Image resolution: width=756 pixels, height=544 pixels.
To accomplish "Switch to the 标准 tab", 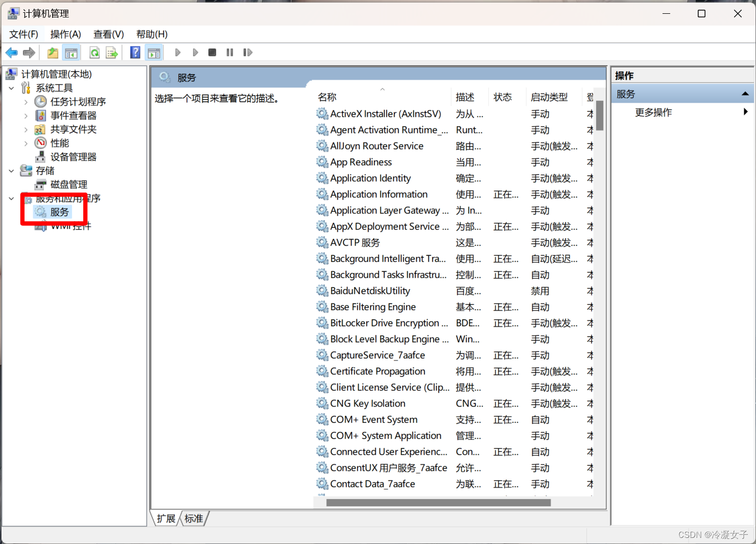I will click(x=194, y=518).
